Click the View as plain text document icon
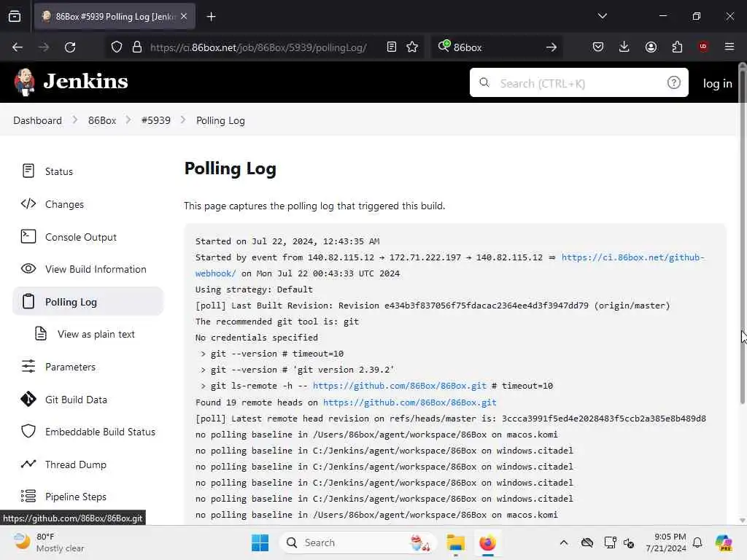This screenshot has width=747, height=560. pos(41,333)
